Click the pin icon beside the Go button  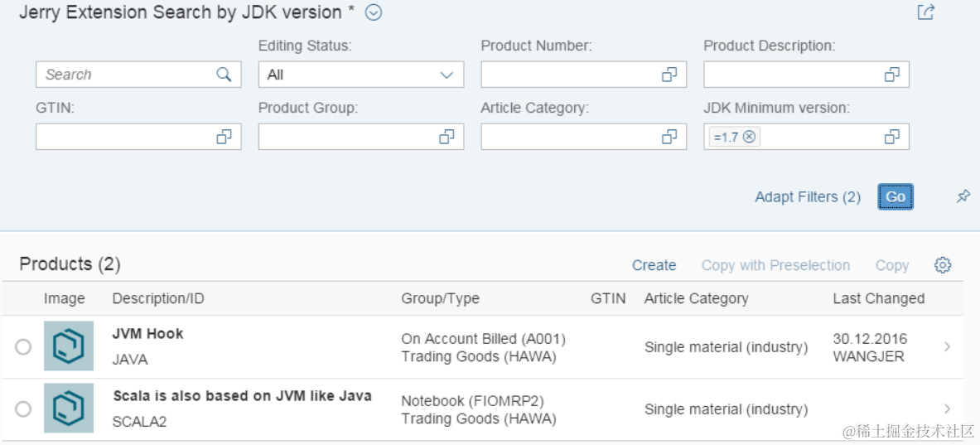click(x=963, y=196)
